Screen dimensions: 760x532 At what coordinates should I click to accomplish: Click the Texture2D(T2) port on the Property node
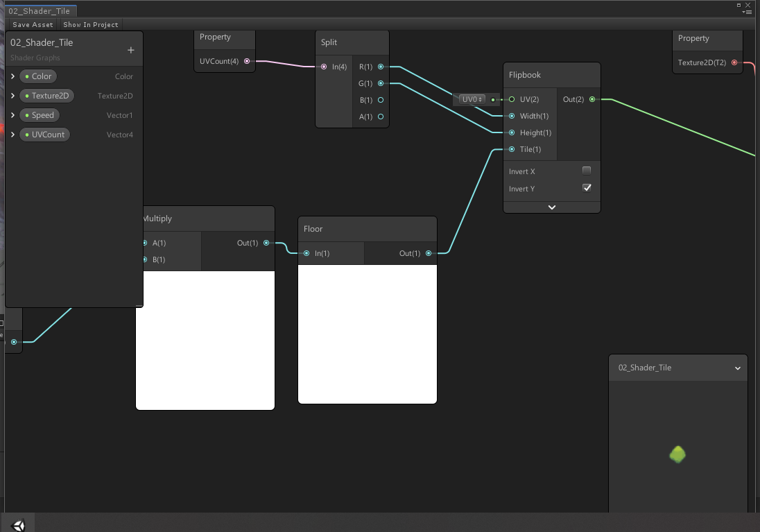[735, 62]
